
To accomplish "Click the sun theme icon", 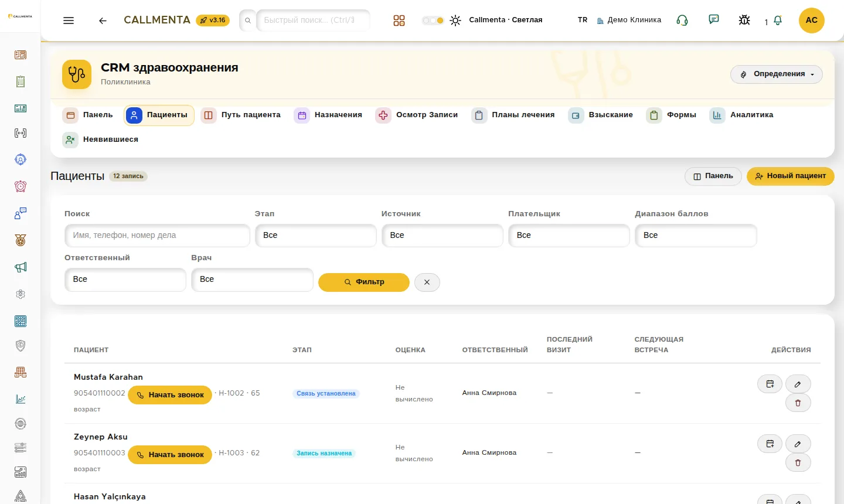I will coord(455,21).
